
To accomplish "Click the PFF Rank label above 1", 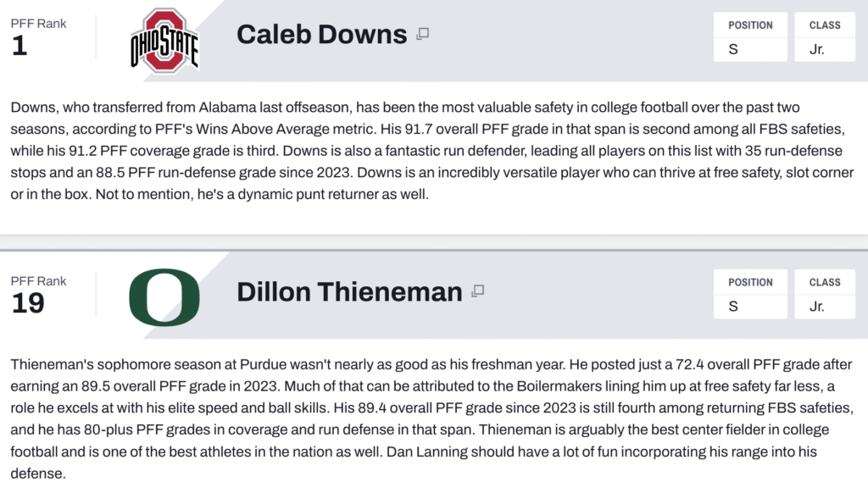I will pyautogui.click(x=38, y=23).
